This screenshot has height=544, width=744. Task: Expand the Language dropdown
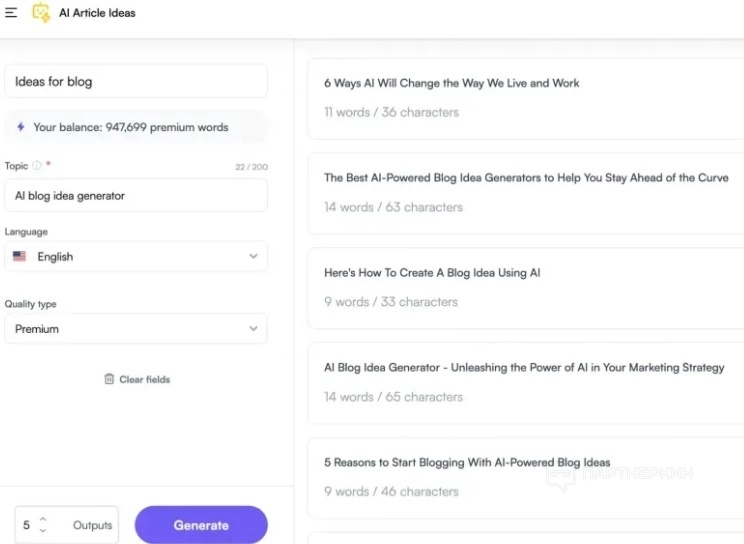click(x=253, y=257)
